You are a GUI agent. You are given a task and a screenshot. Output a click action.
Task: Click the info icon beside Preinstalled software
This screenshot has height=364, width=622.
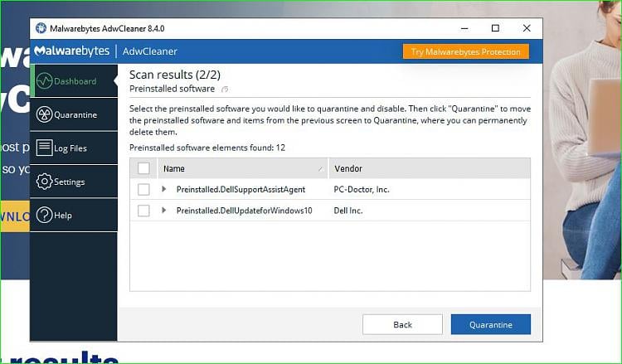(x=225, y=90)
